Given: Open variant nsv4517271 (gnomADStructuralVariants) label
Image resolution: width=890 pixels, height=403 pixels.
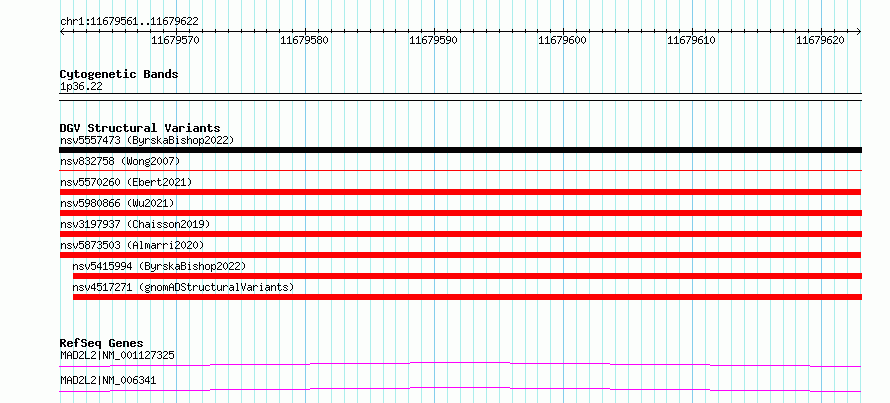Looking at the screenshot, I should coord(183,287).
